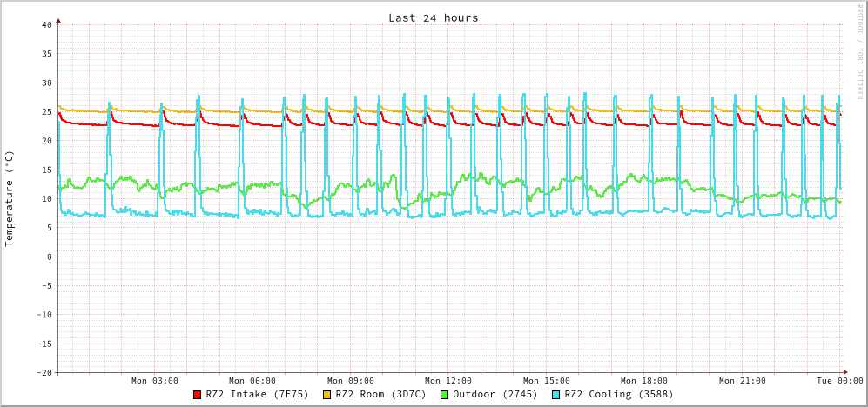Click the 40 value on temperature axis
This screenshot has width=868, height=407.
click(x=46, y=24)
